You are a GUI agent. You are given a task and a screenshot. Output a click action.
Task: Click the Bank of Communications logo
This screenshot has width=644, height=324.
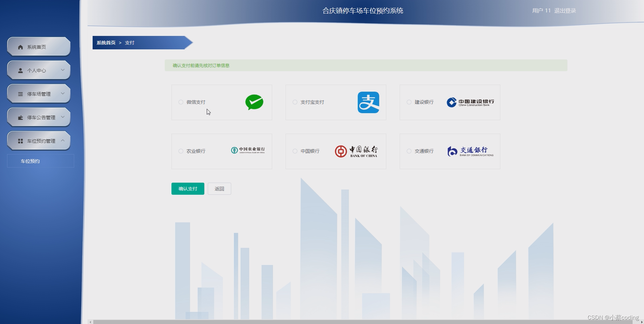tap(470, 151)
